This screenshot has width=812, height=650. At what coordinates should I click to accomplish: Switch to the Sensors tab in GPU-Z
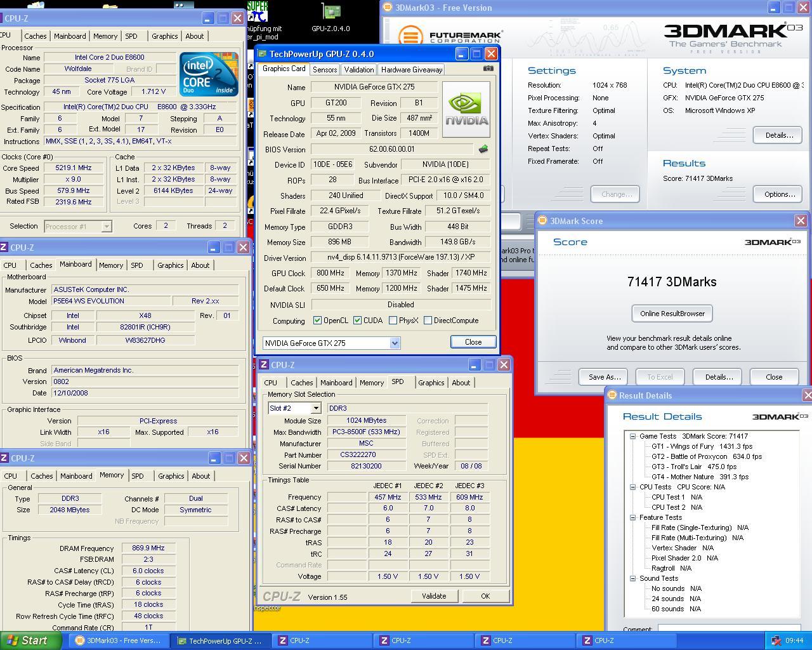[x=324, y=70]
